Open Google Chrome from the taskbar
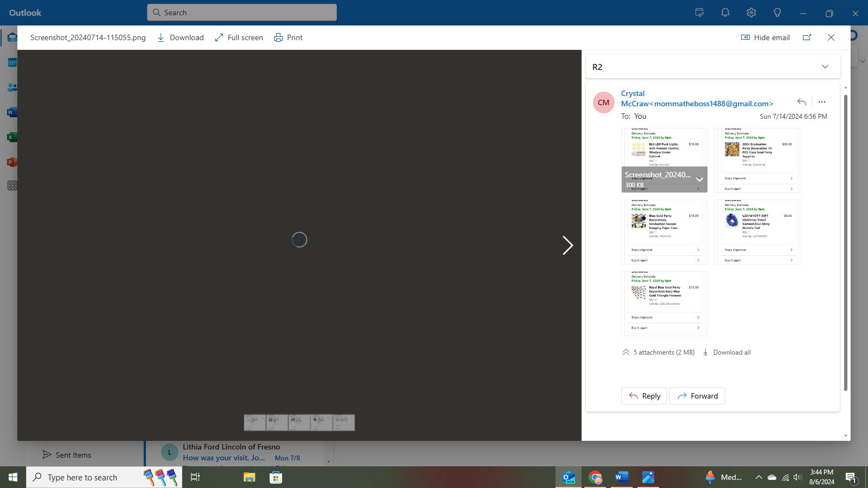 [596, 477]
